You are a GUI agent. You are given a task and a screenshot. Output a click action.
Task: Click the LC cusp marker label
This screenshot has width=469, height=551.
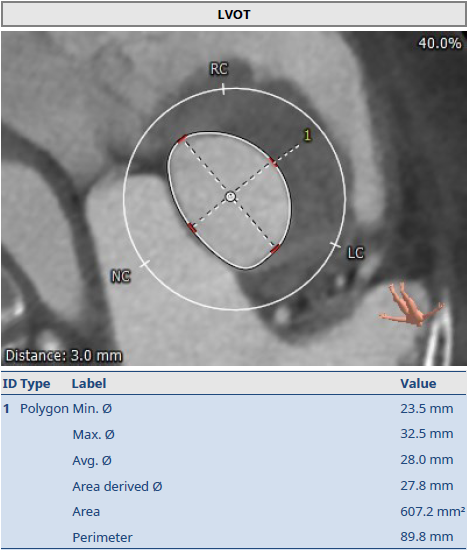pyautogui.click(x=356, y=253)
